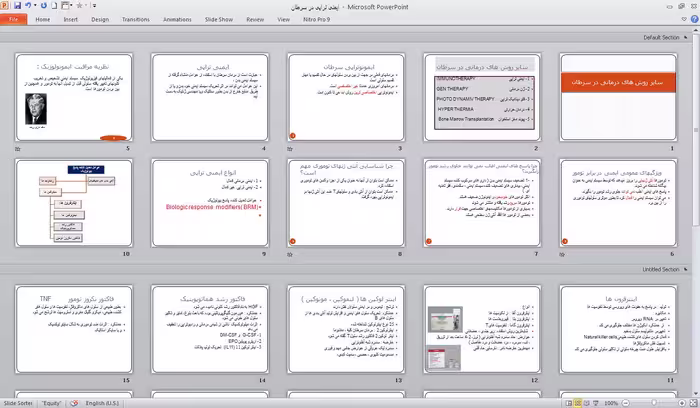The width and height of the screenshot is (700, 408).
Task: Click the star icon in Quick Access Toolbar
Action: (79, 5)
